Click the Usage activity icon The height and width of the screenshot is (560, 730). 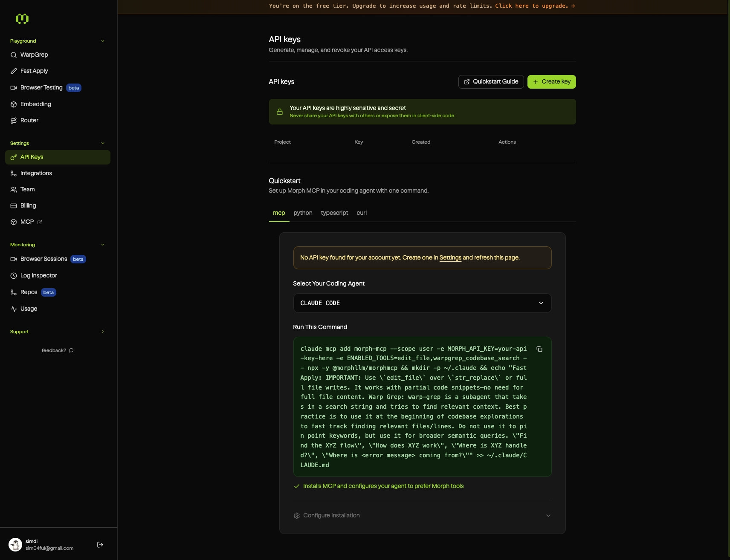click(14, 309)
